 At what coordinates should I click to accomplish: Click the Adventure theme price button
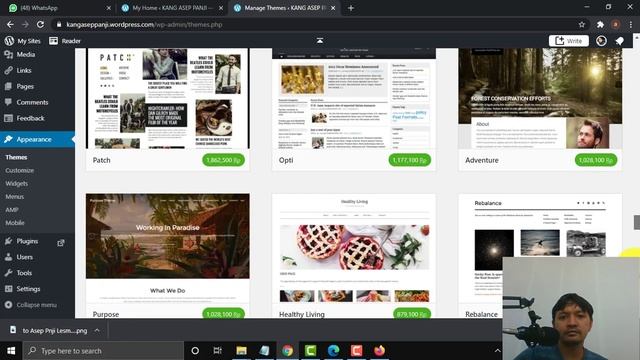596,160
